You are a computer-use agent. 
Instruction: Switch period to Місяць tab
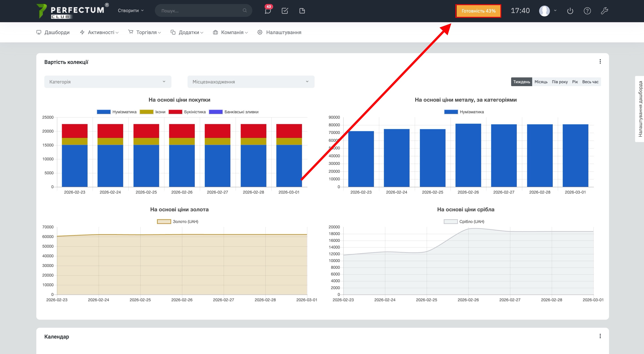click(541, 82)
